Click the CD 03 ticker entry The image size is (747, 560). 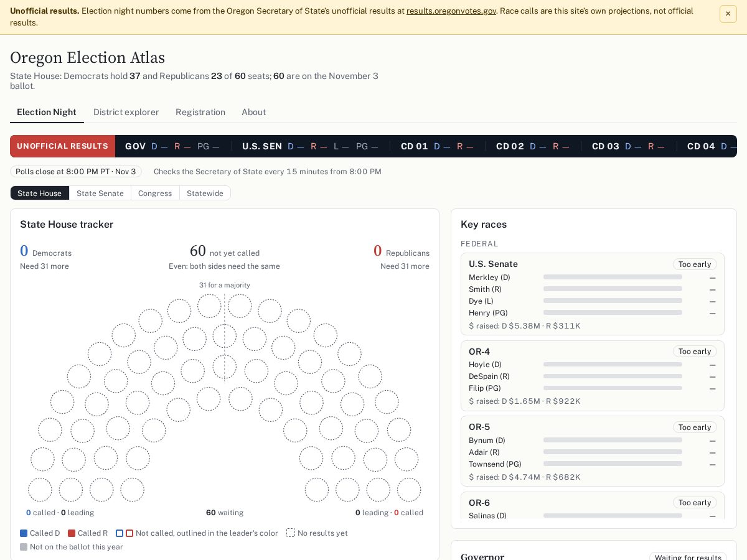pos(628,146)
